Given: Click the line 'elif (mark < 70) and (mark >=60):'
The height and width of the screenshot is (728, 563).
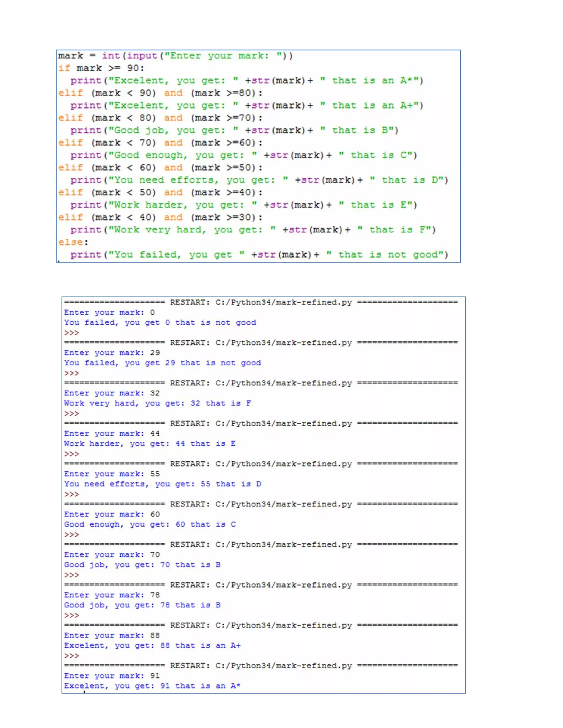Looking at the screenshot, I should pyautogui.click(x=161, y=143).
